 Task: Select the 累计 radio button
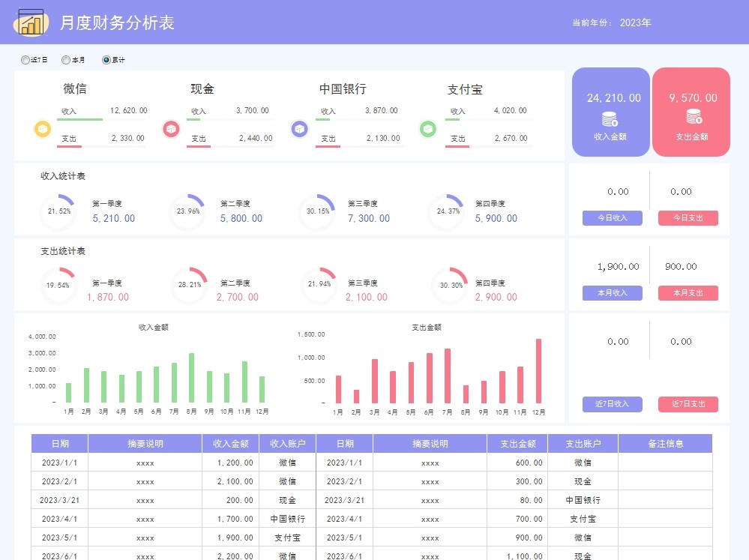coord(106,60)
